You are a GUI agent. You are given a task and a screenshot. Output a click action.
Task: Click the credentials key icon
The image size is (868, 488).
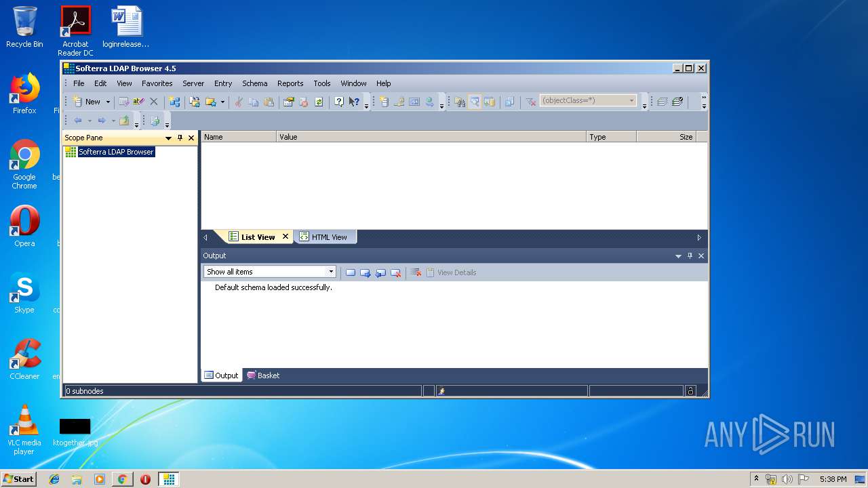pyautogui.click(x=399, y=102)
